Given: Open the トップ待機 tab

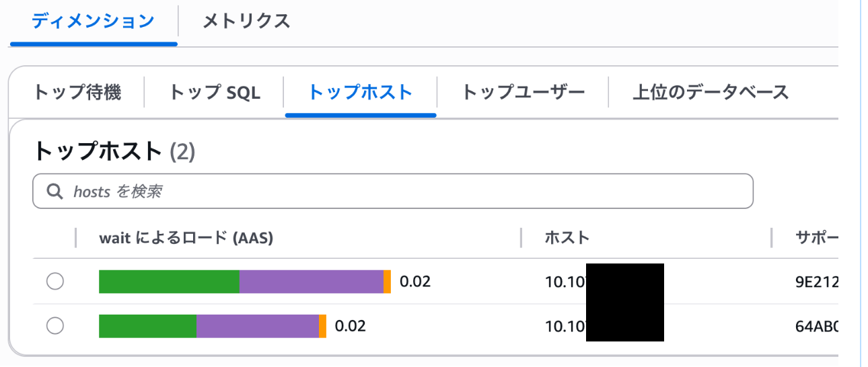Looking at the screenshot, I should [x=77, y=92].
